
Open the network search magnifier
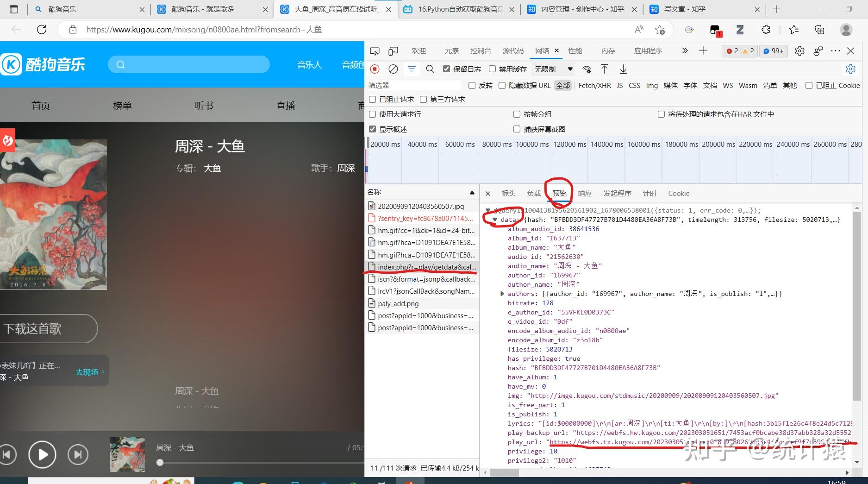coord(430,69)
